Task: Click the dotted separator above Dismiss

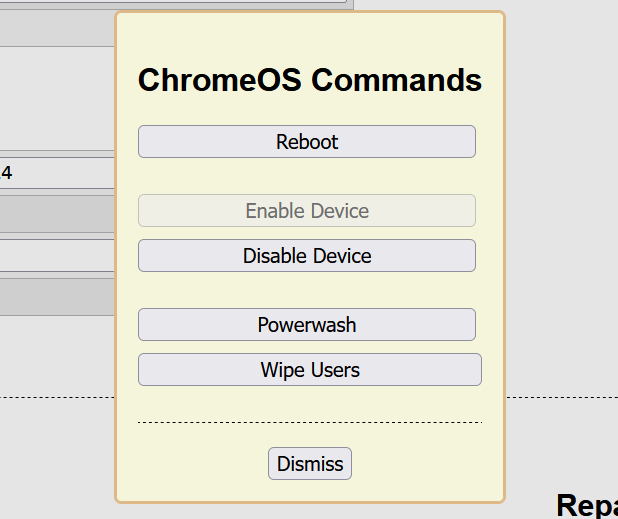Action: 310,423
